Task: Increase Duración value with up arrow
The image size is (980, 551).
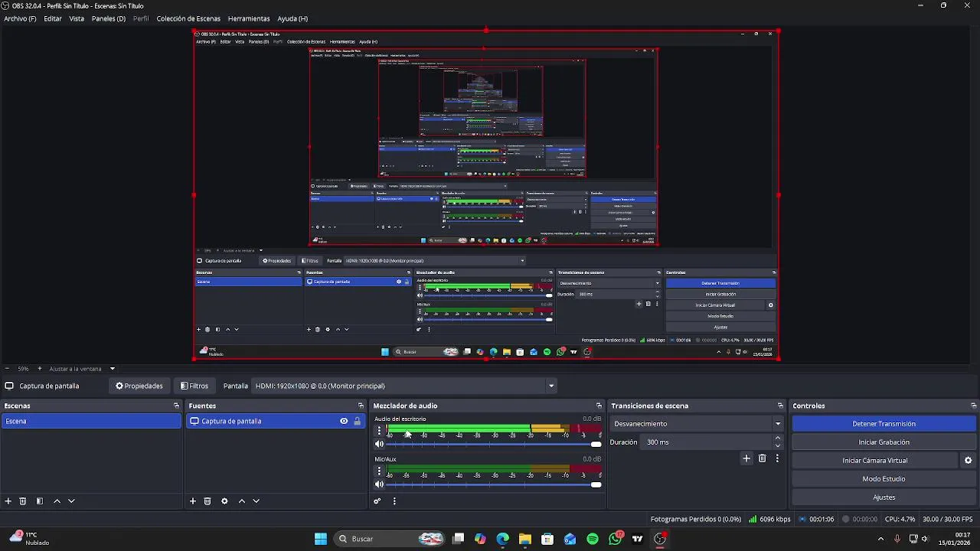Action: tap(778, 439)
